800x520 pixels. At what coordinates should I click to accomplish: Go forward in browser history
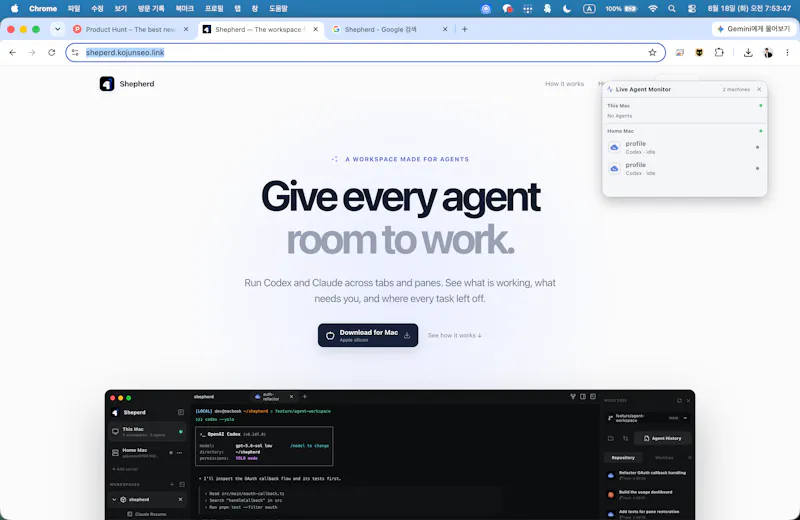click(x=32, y=53)
